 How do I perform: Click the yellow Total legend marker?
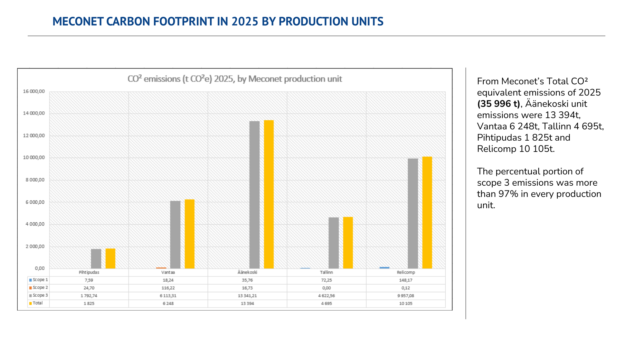click(31, 303)
